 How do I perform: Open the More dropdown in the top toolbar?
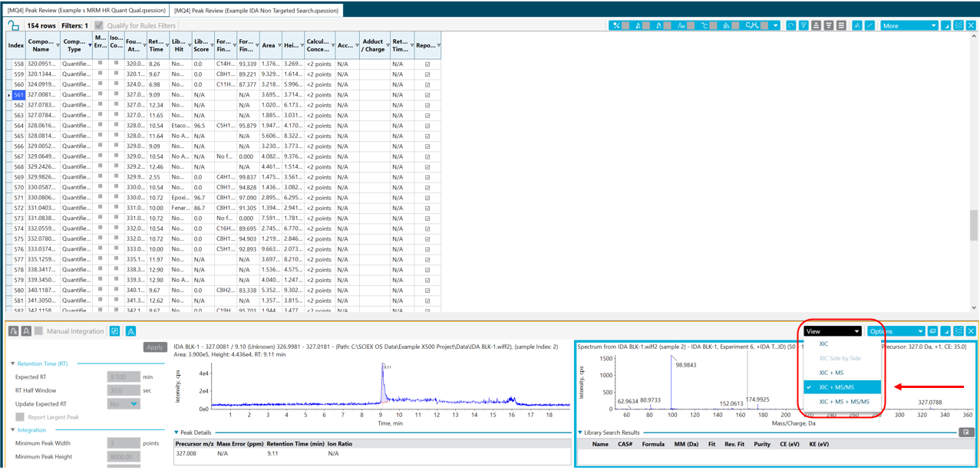click(909, 25)
